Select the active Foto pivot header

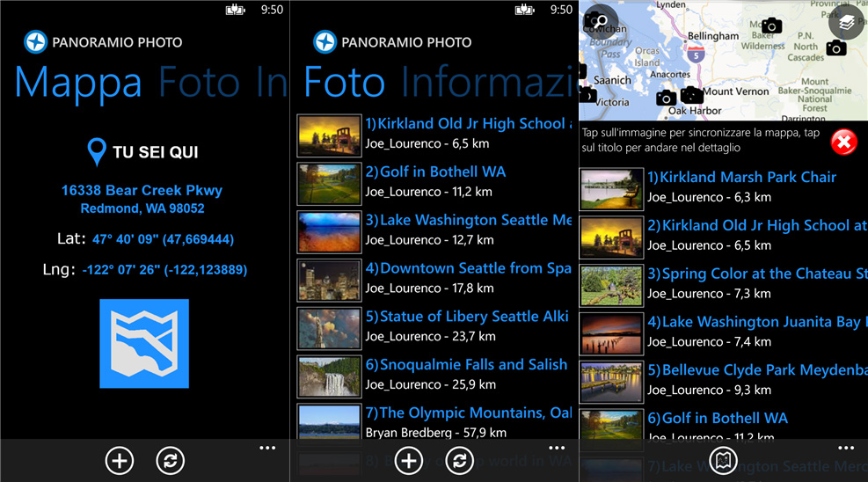(345, 82)
